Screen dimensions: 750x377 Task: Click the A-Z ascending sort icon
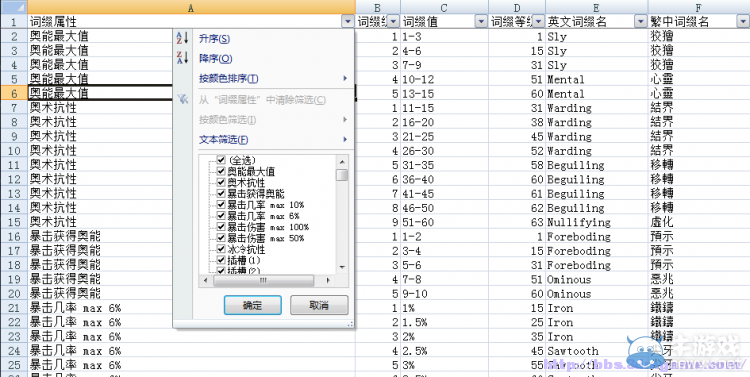pos(183,38)
